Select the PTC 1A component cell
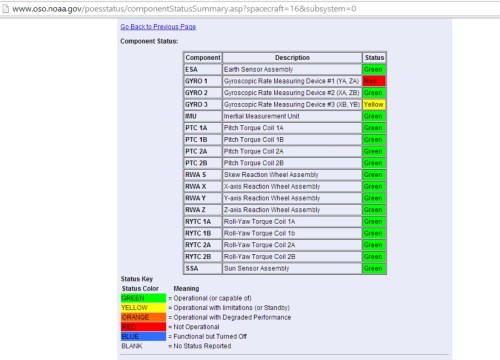This screenshot has height=360, width=500. pyautogui.click(x=203, y=128)
